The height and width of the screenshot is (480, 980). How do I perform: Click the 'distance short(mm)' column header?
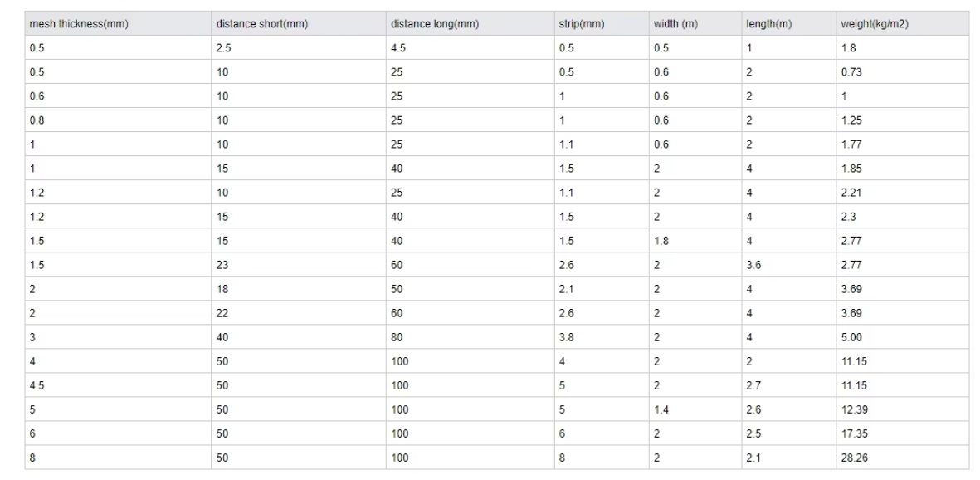(299, 24)
